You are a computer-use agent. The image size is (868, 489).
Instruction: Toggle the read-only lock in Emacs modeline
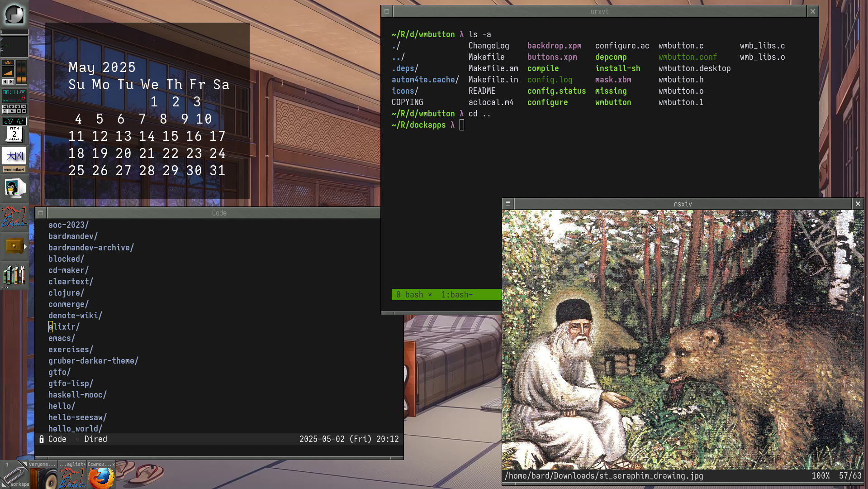tap(42, 439)
